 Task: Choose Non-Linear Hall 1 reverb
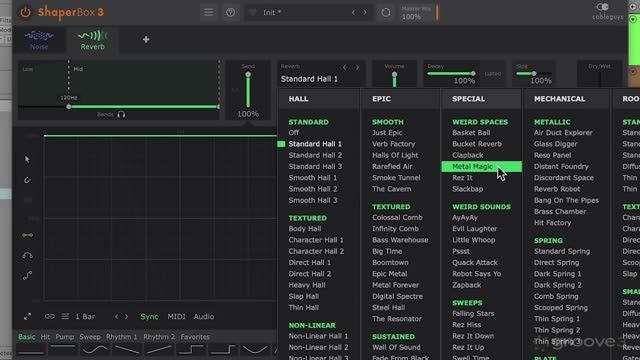pos(318,336)
